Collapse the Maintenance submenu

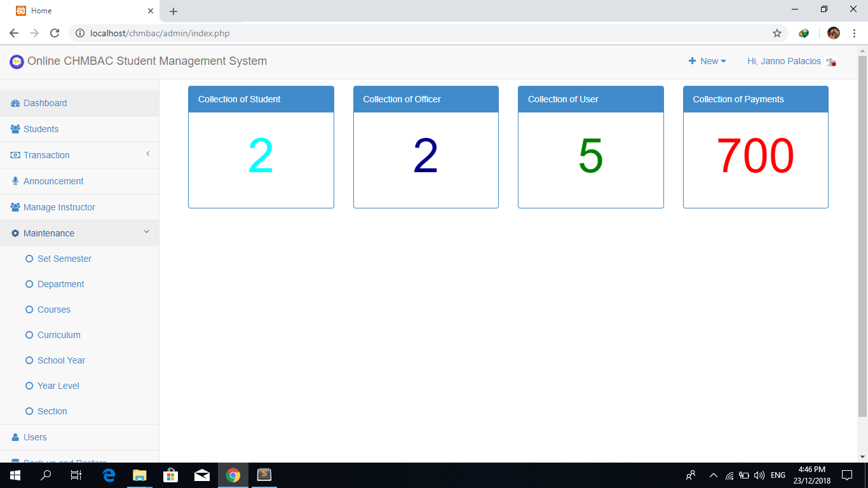click(x=146, y=233)
